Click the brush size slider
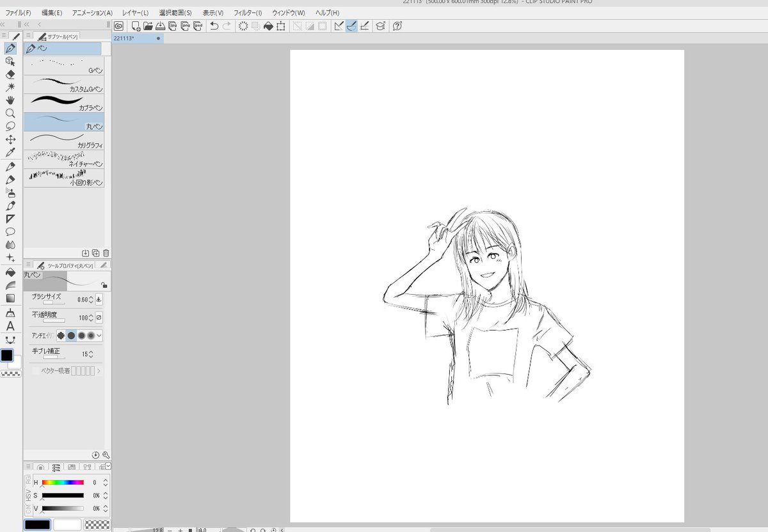Screen dimensions: 768x532 [x=54, y=303]
